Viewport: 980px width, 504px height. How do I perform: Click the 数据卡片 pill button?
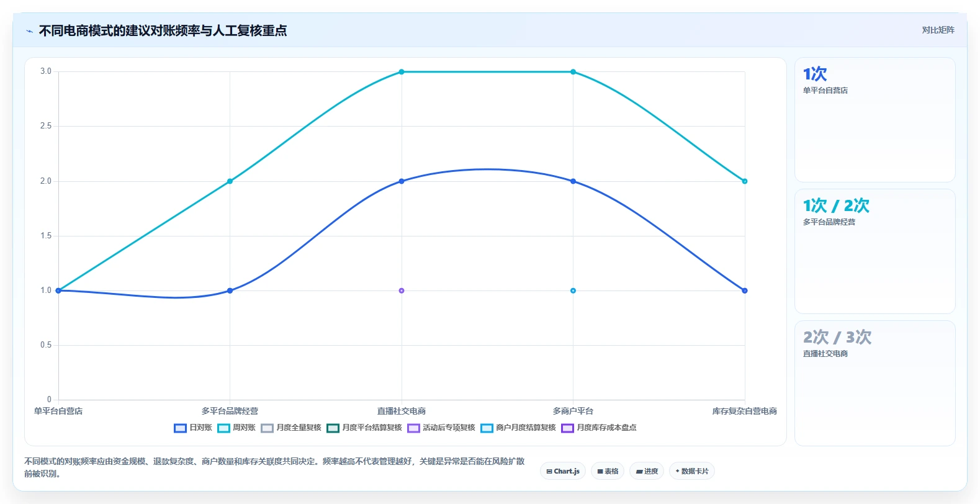[692, 471]
